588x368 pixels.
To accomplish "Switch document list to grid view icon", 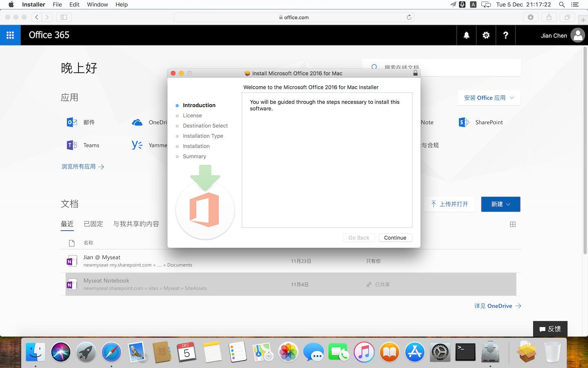I will [x=513, y=224].
